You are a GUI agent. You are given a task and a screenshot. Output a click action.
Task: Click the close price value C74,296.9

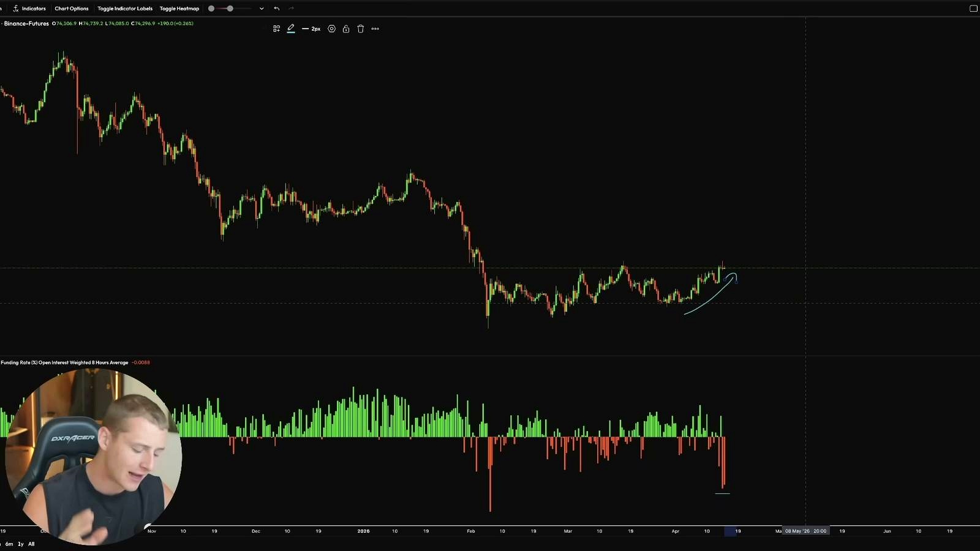[x=143, y=23]
